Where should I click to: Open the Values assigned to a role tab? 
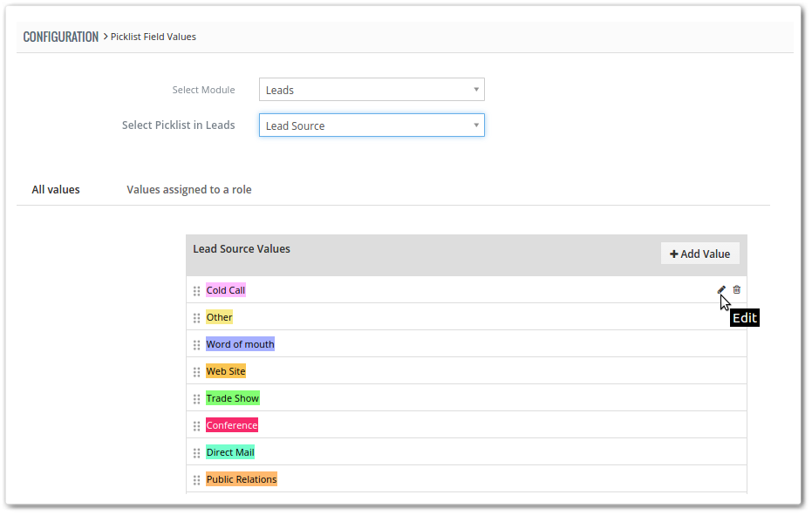click(x=189, y=189)
